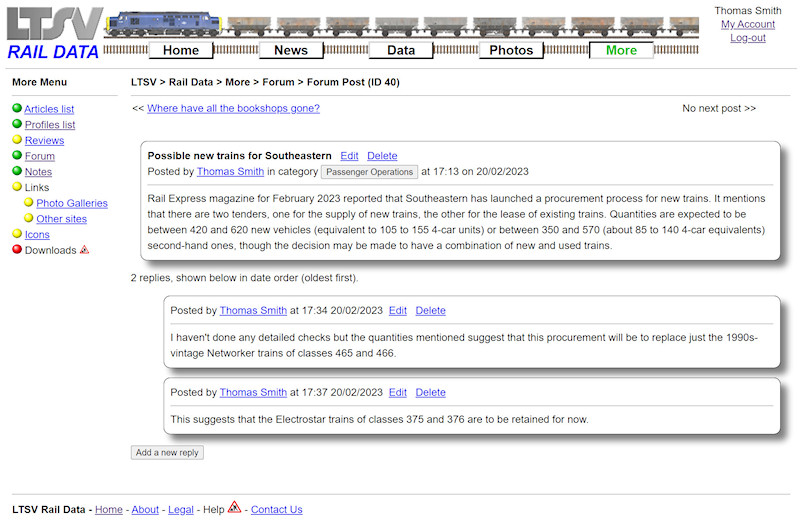Switch to the Photos navigation tab
This screenshot has width=800, height=526.
pyautogui.click(x=511, y=50)
